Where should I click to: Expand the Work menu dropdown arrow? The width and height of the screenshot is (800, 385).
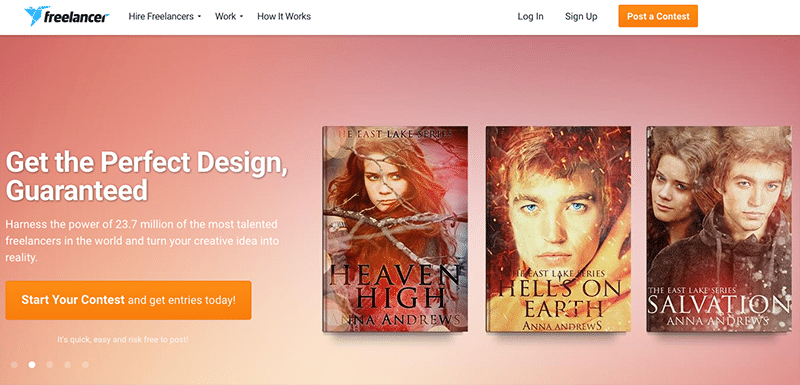pos(241,17)
